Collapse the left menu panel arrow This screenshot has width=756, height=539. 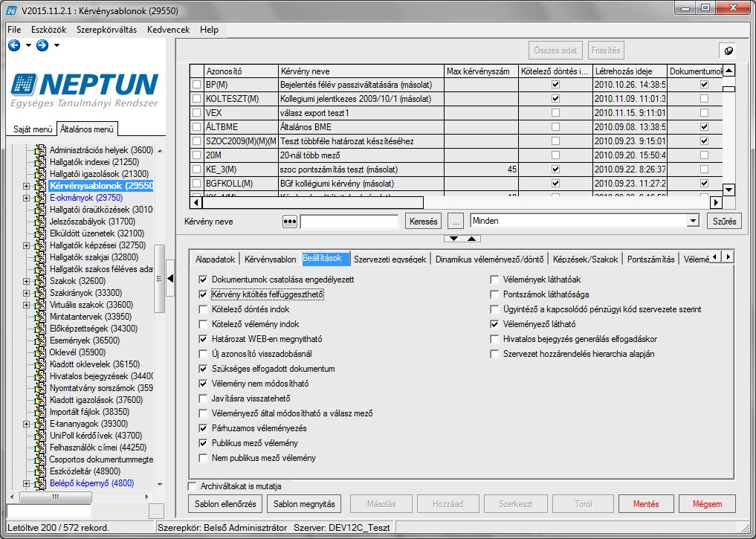click(x=169, y=278)
